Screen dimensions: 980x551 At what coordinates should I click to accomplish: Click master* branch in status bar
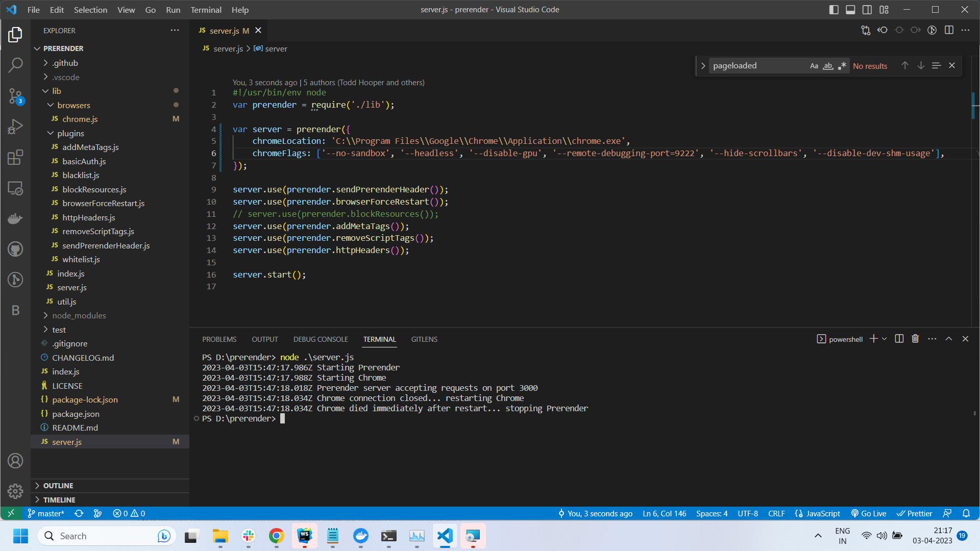pyautogui.click(x=46, y=513)
